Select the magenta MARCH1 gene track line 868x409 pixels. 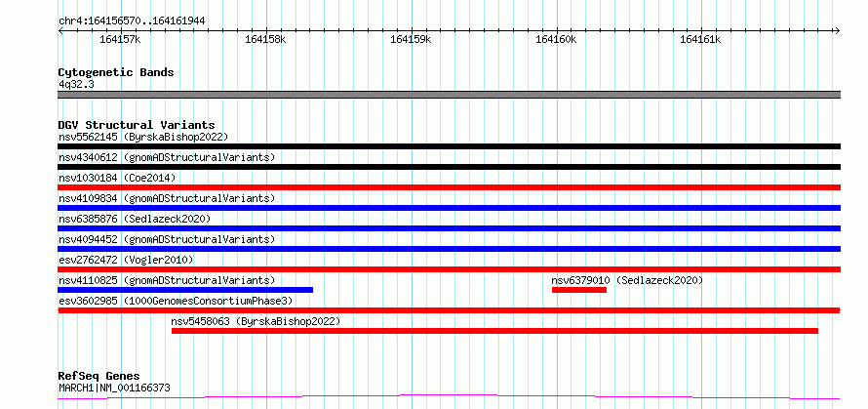(x=449, y=397)
